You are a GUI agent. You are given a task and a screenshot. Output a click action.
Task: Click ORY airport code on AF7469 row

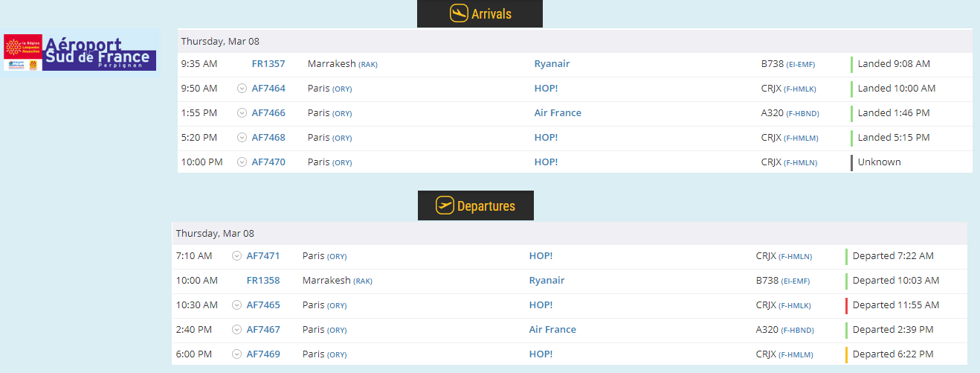(x=337, y=355)
